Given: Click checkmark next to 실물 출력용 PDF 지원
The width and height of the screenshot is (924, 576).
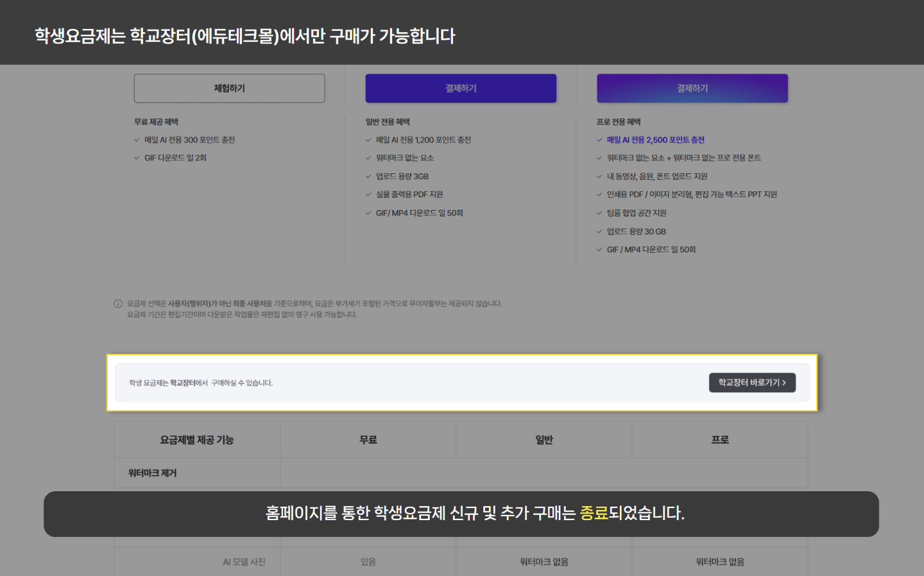Looking at the screenshot, I should coord(368,195).
